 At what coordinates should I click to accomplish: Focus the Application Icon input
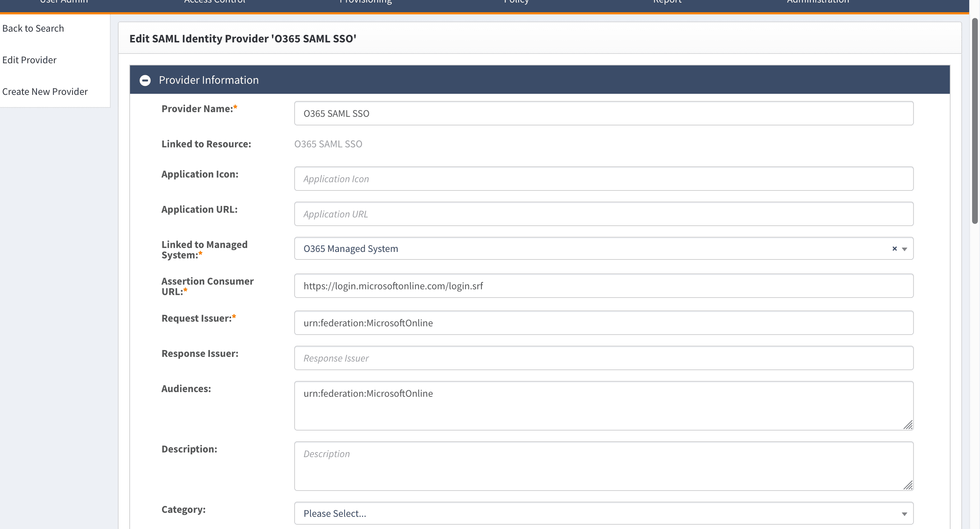pyautogui.click(x=604, y=179)
